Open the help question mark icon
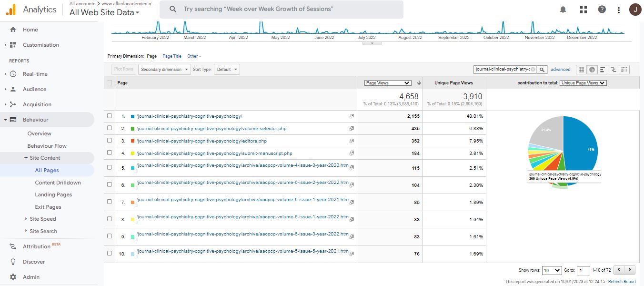 [x=602, y=10]
